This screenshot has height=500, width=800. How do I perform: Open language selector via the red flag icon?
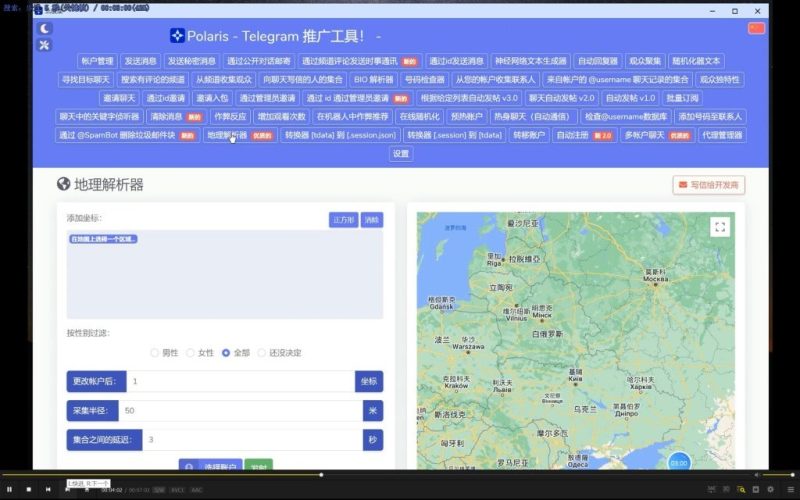(756, 28)
